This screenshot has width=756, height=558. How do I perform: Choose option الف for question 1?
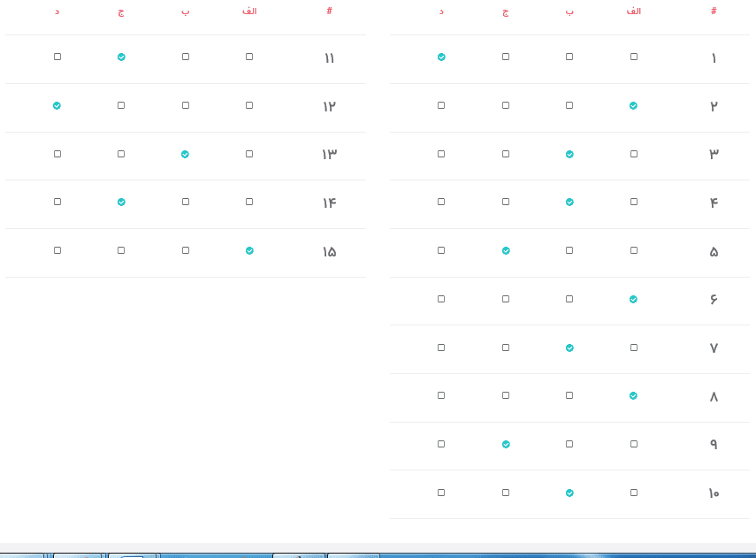[x=633, y=57]
